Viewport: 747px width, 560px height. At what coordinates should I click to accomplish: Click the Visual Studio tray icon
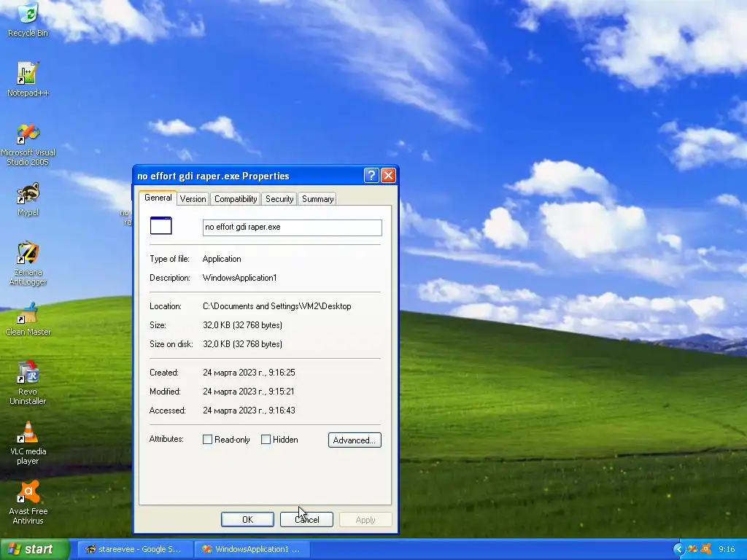tap(693, 549)
